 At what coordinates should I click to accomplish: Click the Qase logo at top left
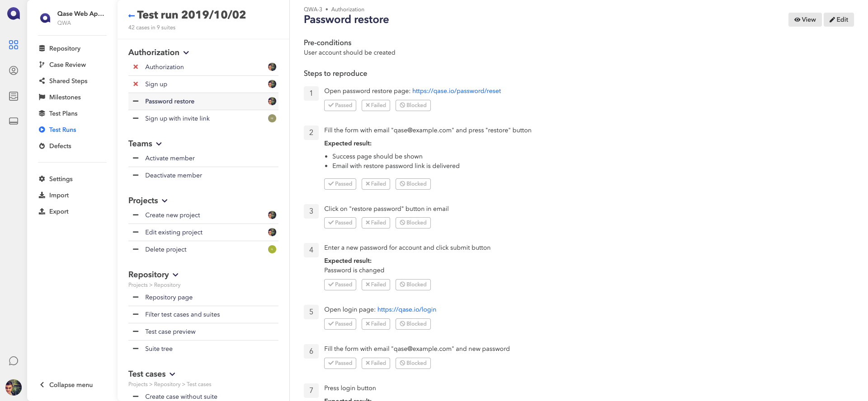click(14, 14)
